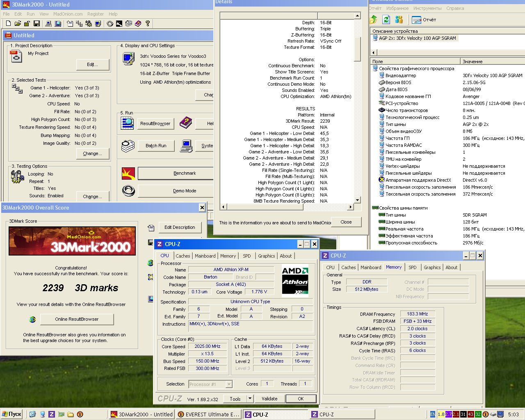The width and height of the screenshot is (525, 420).
Task: Click DRAM Frequency value 183.3 MHz
Action: [x=417, y=314]
